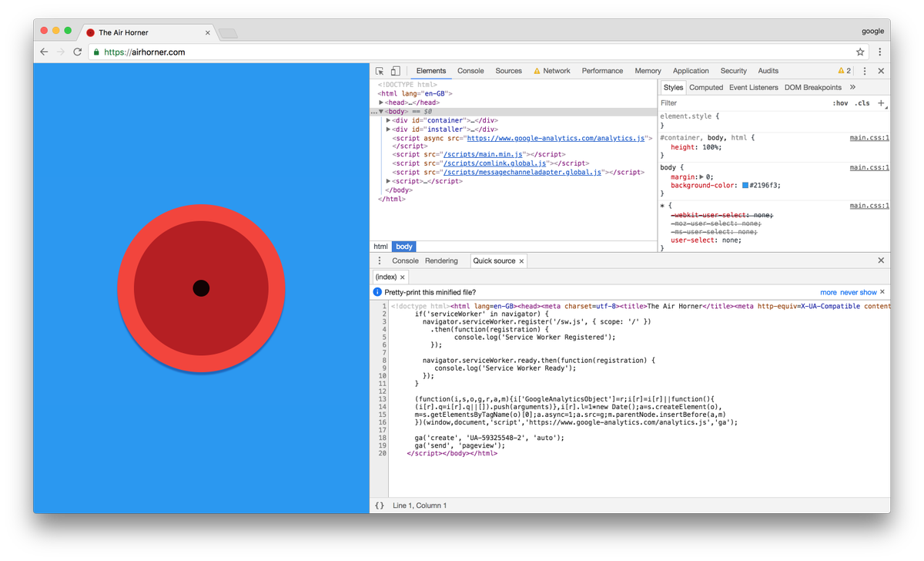Click 'more' in pretty-print bar

[828, 293]
